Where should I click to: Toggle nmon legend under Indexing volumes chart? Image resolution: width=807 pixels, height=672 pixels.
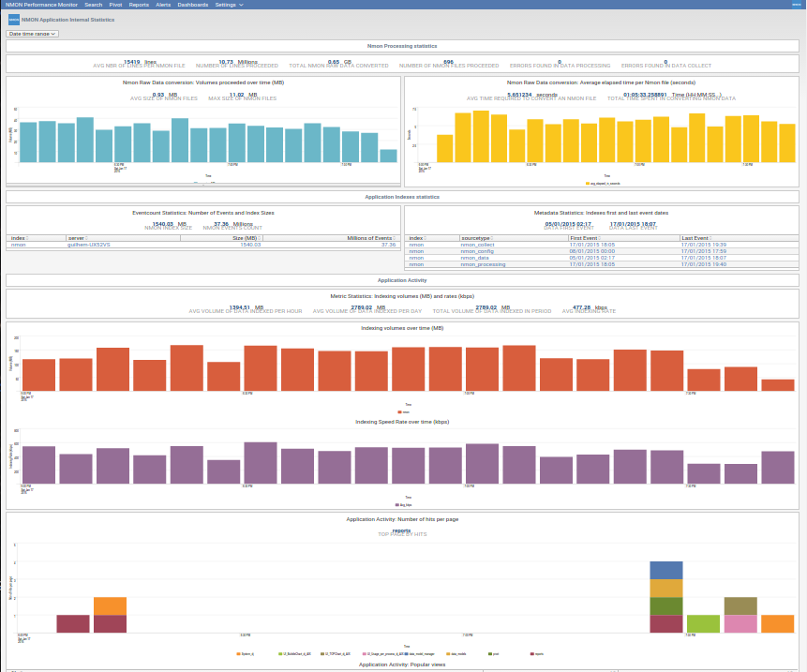(404, 412)
